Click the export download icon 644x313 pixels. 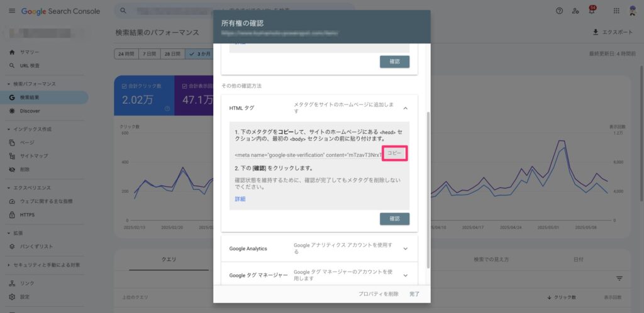coord(596,32)
